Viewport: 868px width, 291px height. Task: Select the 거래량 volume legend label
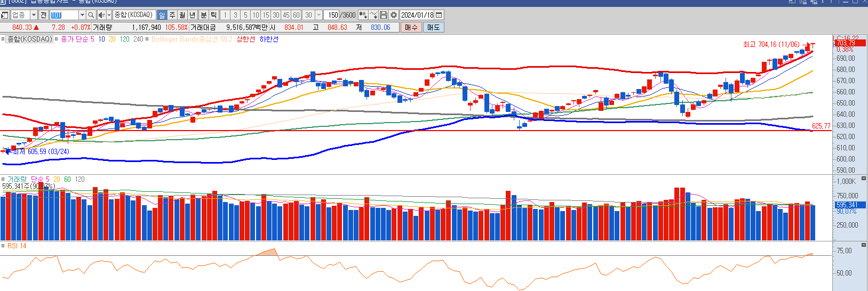pyautogui.click(x=16, y=179)
